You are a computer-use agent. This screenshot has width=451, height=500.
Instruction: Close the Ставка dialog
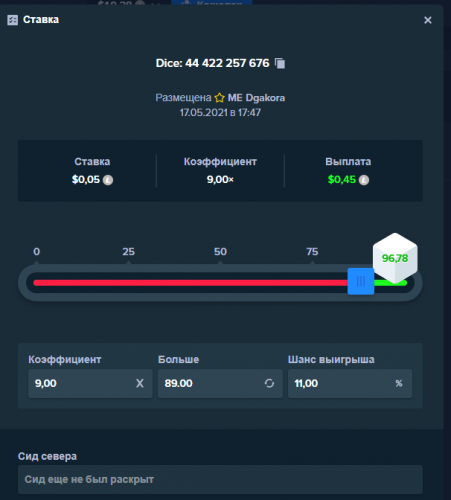tap(428, 20)
